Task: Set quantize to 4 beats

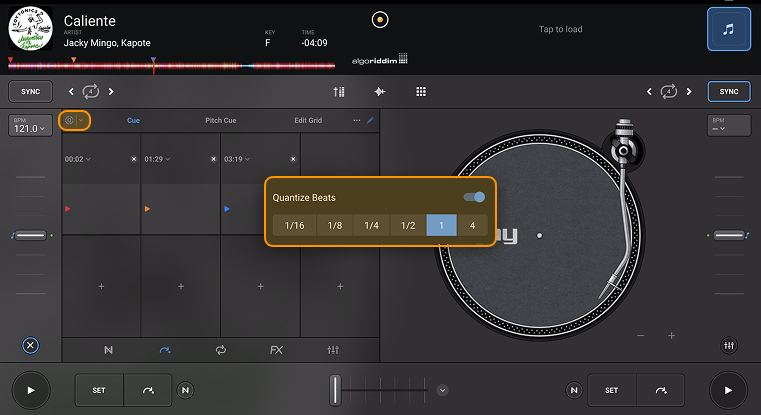Action: (472, 225)
